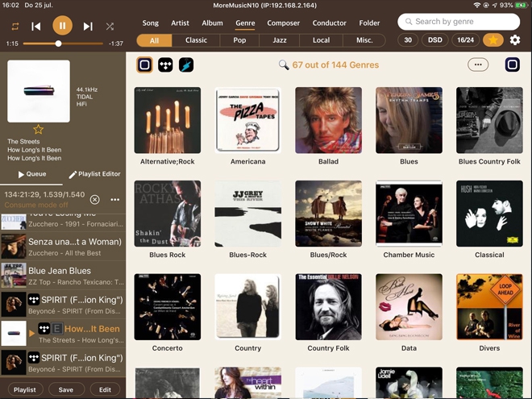The width and height of the screenshot is (532, 399).
Task: Open the Ballad genre cover
Action: [x=328, y=120]
